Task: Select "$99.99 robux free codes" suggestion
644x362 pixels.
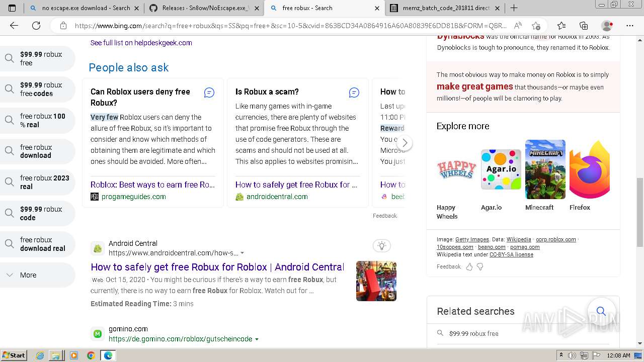Action: tap(38, 89)
